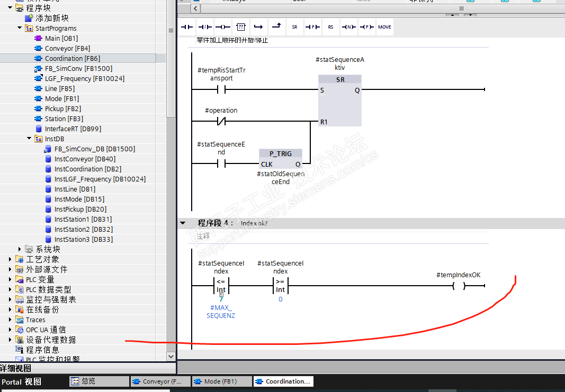Select the Mode [FB1] block in the tree

click(62, 98)
